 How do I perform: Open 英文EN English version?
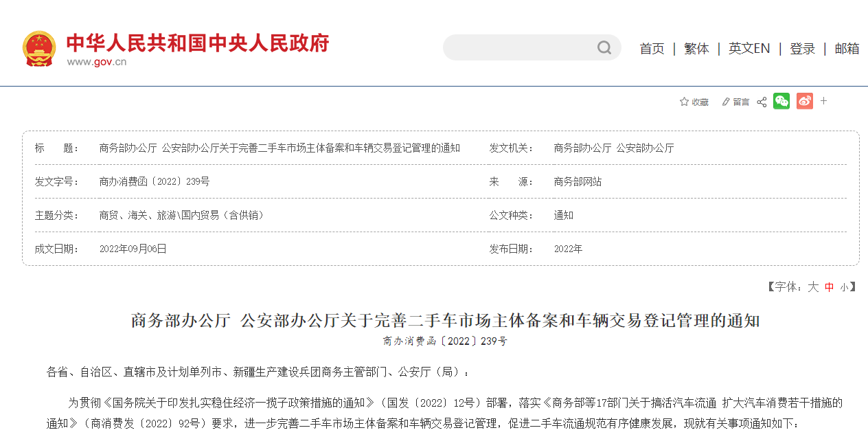click(749, 49)
